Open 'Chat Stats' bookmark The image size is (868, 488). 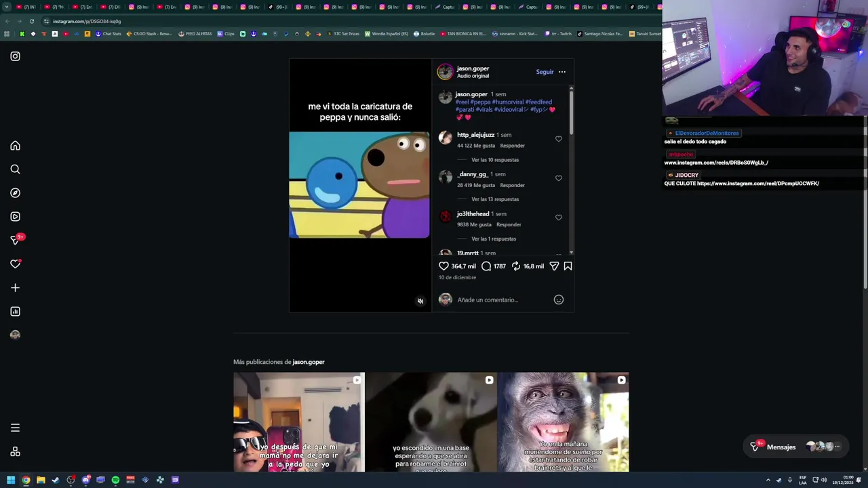[x=108, y=34]
